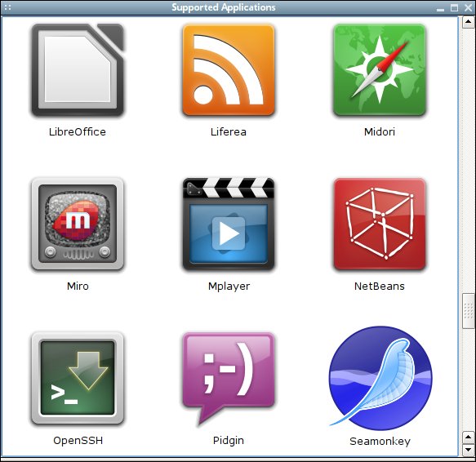Click the Liferea text label
The width and height of the screenshot is (476, 462).
click(229, 132)
